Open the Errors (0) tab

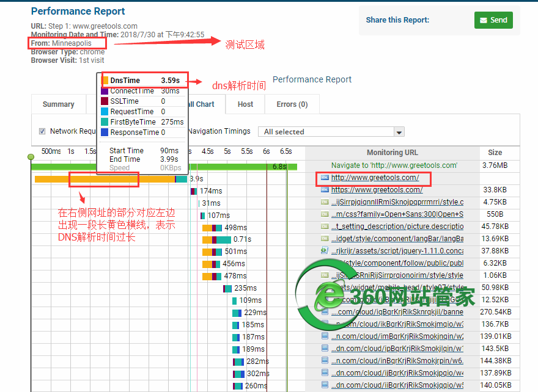click(292, 104)
